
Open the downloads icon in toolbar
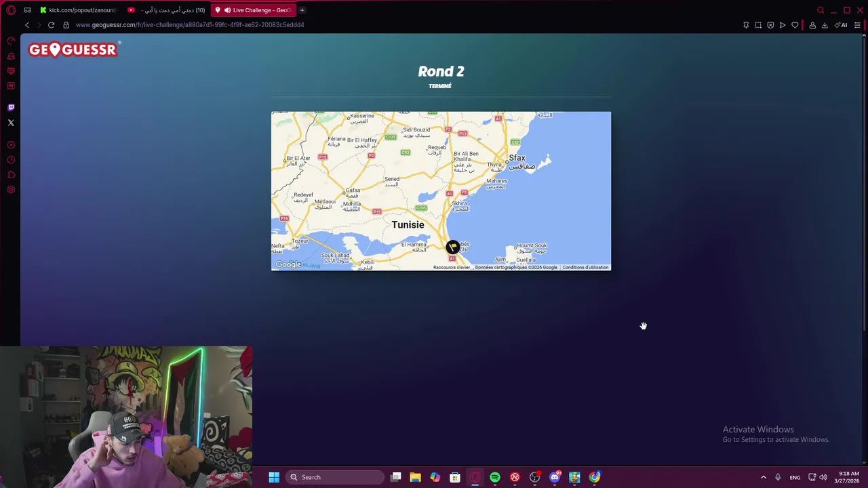point(825,25)
